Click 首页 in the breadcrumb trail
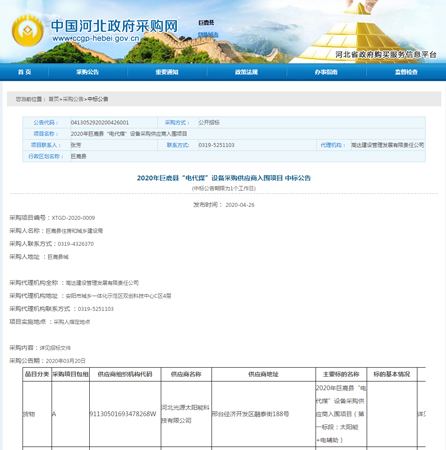The height and width of the screenshot is (450, 446). [x=54, y=99]
